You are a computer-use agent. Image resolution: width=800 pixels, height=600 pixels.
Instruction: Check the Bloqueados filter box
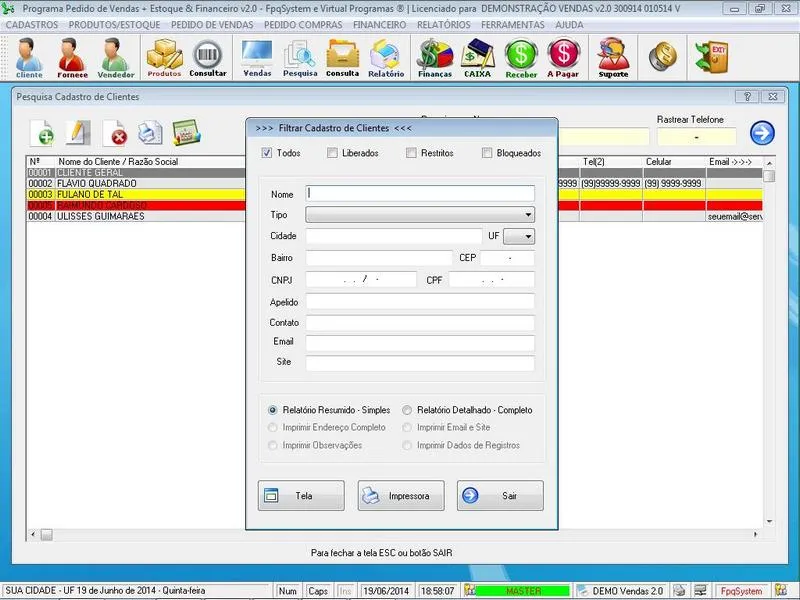pyautogui.click(x=487, y=153)
